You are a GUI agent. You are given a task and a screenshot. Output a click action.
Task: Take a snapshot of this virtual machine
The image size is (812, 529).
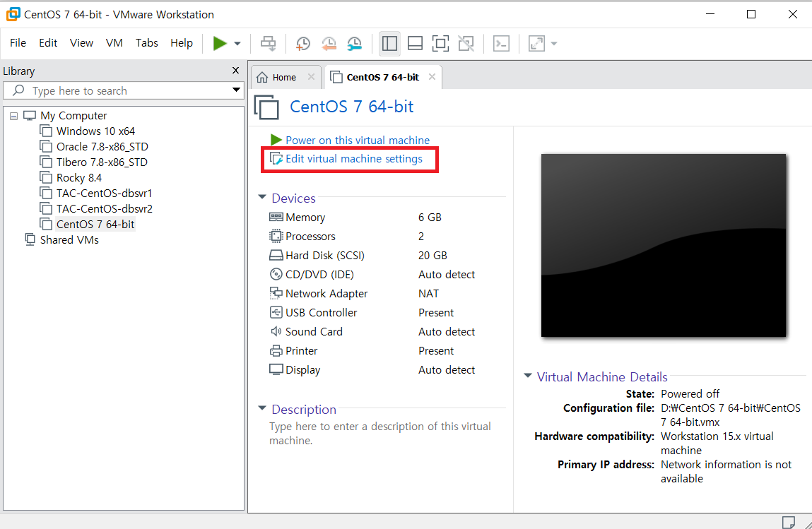302,44
